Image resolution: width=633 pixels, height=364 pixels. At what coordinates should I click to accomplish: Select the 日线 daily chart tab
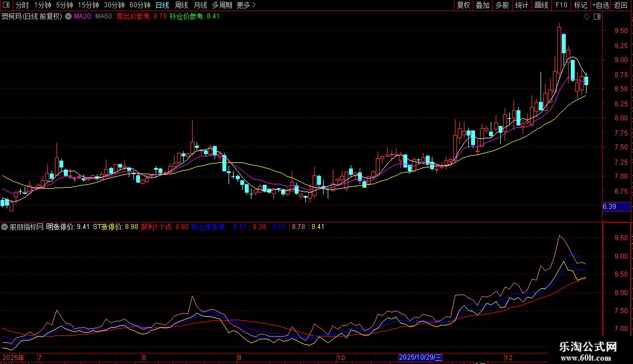[162, 5]
